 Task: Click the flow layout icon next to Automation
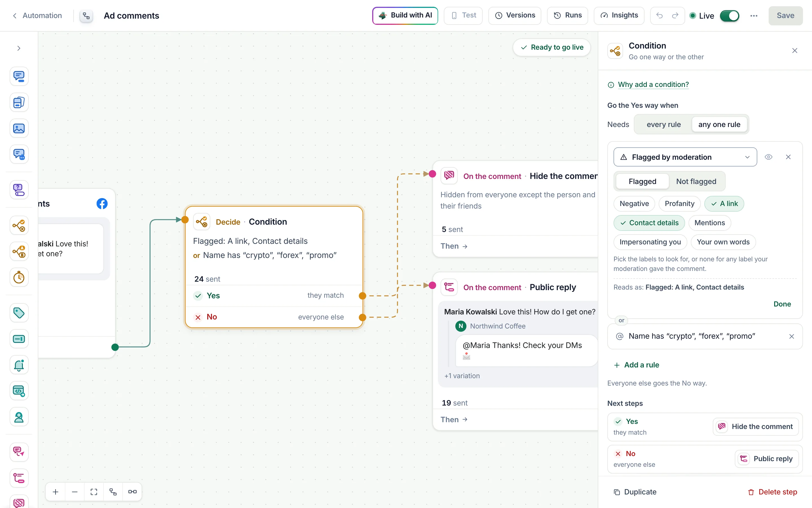pyautogui.click(x=86, y=16)
